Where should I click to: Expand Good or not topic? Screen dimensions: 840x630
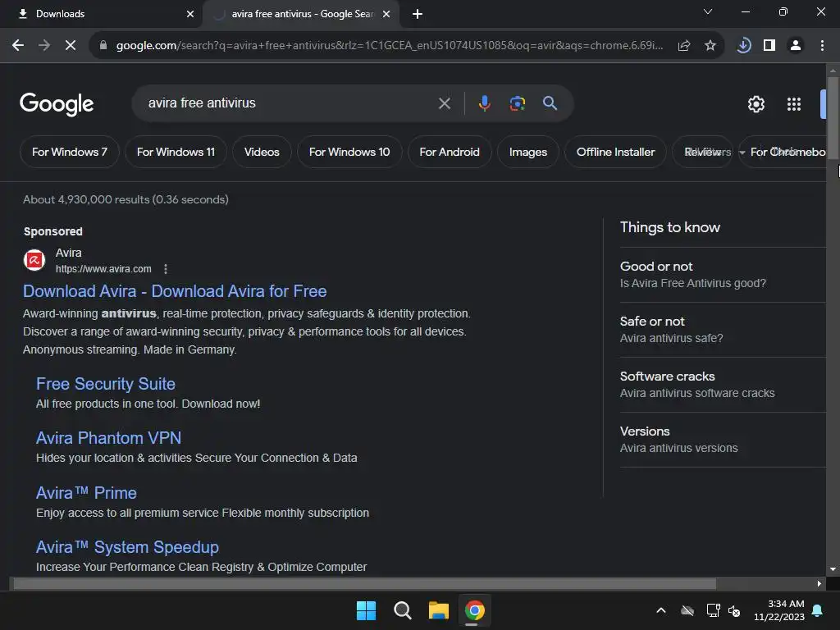point(723,275)
